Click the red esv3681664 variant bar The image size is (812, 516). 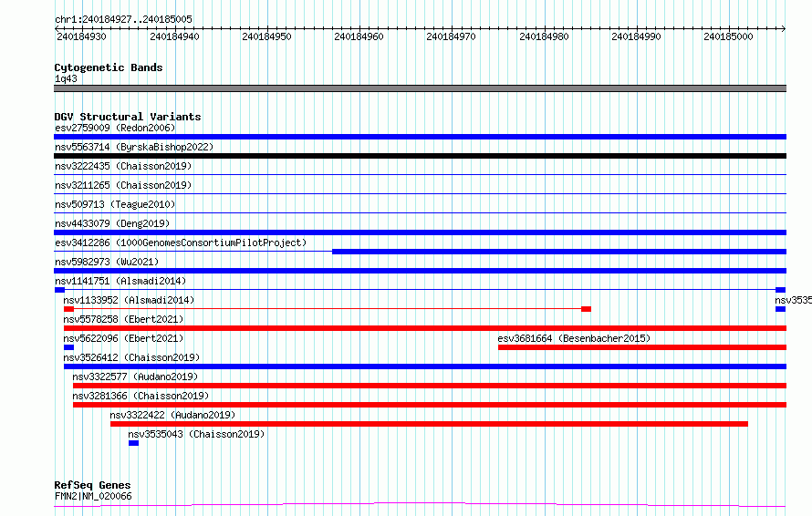642,347
